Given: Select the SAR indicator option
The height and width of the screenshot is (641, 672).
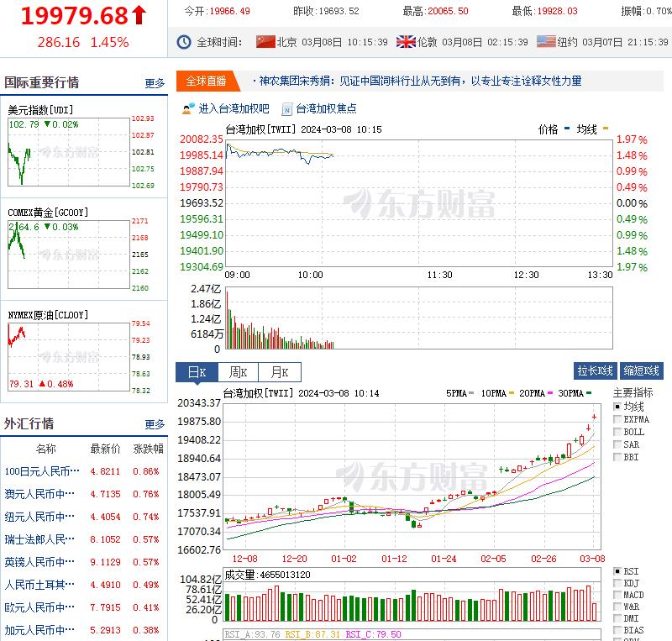Looking at the screenshot, I should coord(617,444).
